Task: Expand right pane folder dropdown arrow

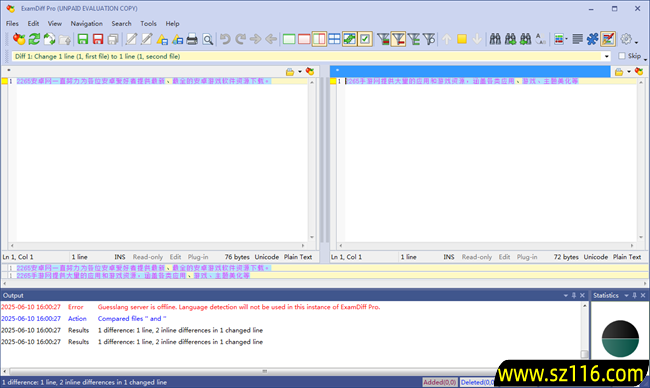Action: tap(629, 72)
